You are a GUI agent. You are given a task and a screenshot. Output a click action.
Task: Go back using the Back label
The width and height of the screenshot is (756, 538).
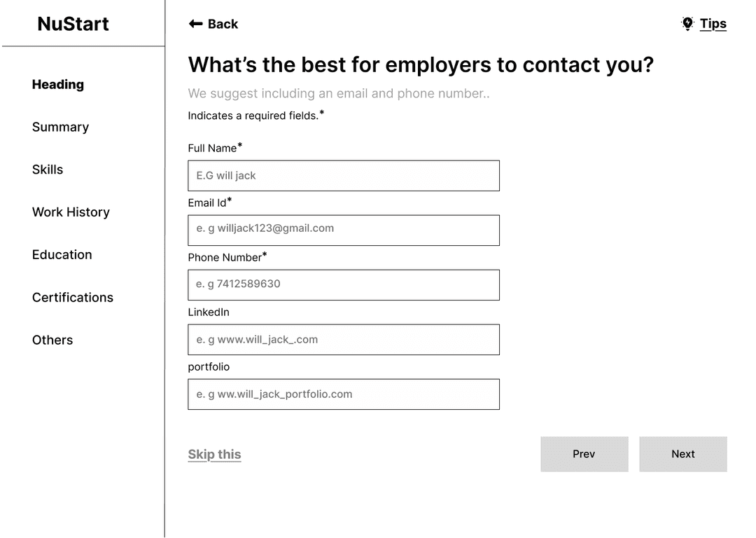point(223,24)
